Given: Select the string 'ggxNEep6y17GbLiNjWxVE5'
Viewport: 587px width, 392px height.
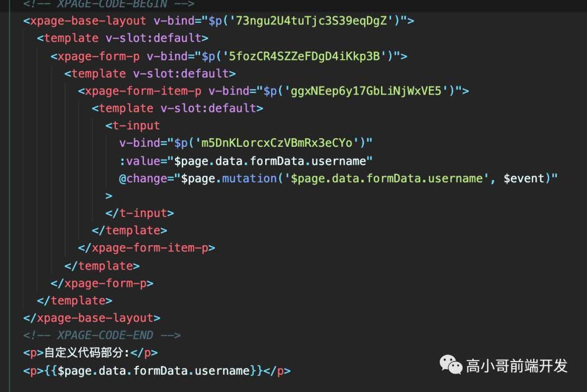Looking at the screenshot, I should tap(366, 91).
